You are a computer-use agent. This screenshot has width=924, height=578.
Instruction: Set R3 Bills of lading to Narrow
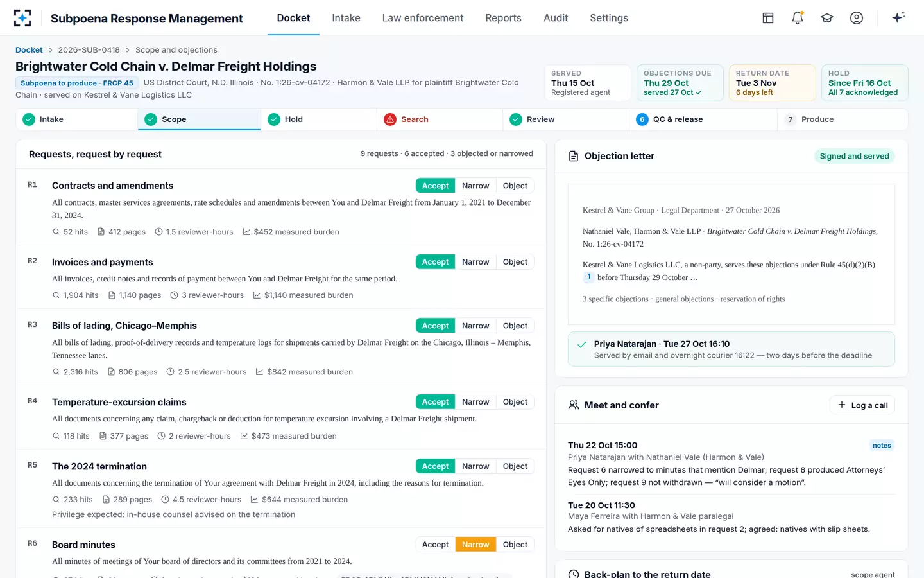tap(475, 326)
